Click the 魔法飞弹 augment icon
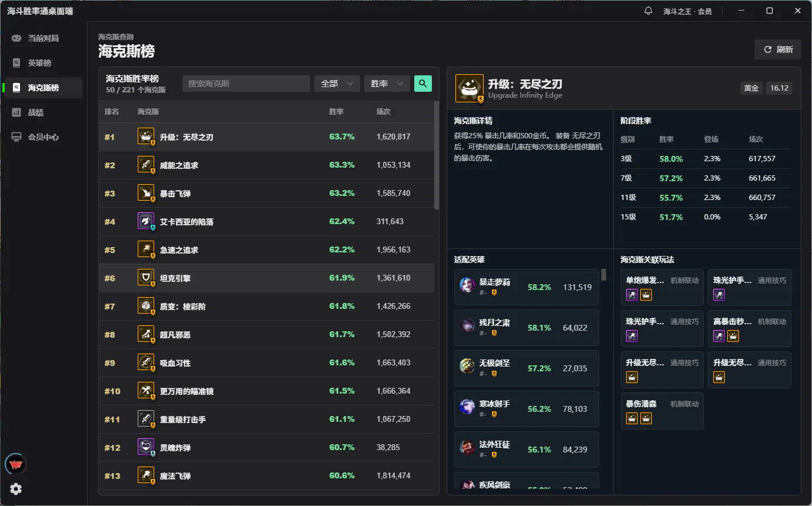Image resolution: width=812 pixels, height=506 pixels. pyautogui.click(x=146, y=475)
